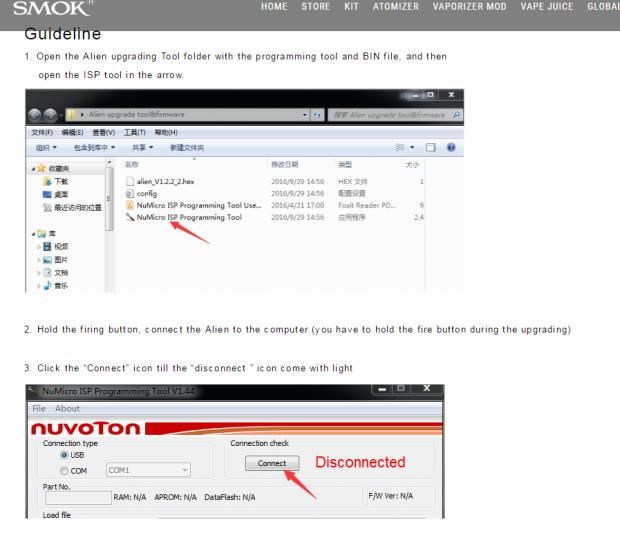This screenshot has height=540, width=620.
Task: Select the COM connection type radio
Action: pos(64,471)
